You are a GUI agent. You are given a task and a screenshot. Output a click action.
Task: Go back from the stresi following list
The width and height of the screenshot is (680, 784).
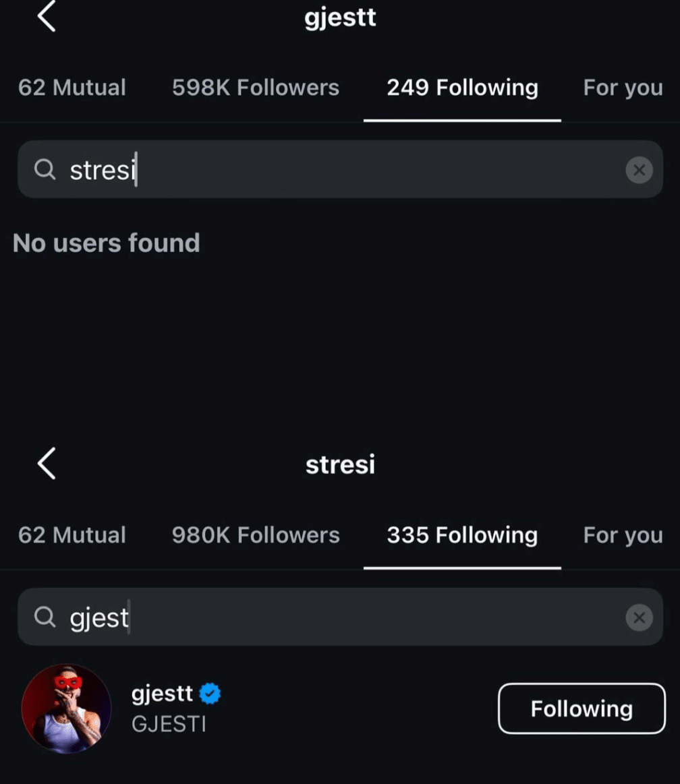[46, 464]
